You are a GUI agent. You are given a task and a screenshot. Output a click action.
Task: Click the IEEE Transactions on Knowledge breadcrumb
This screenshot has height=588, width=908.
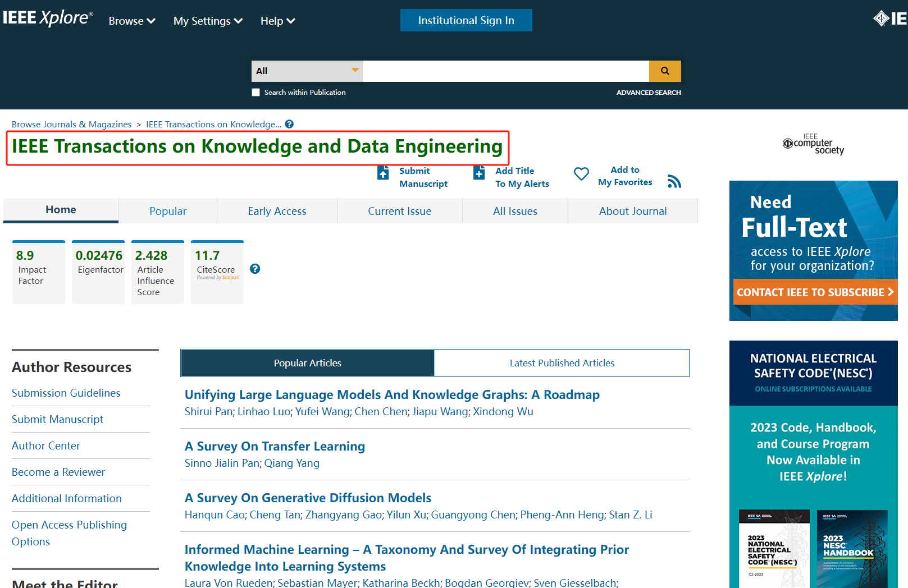point(213,124)
